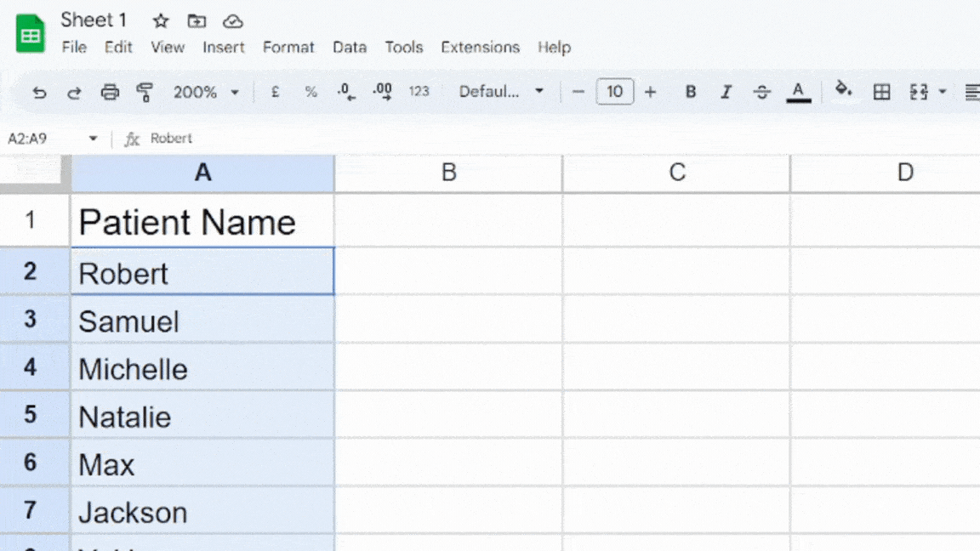Toggle italic formatting

point(726,92)
